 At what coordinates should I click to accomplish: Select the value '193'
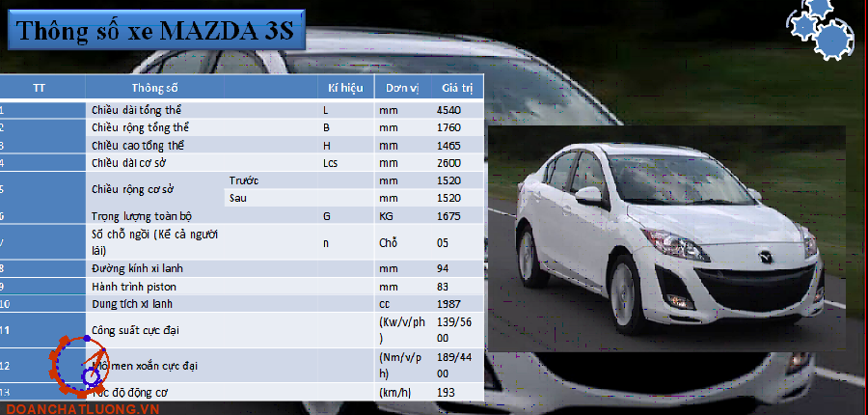point(446,392)
